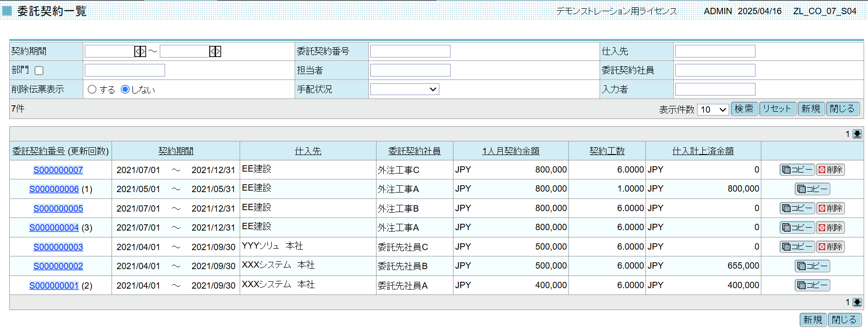Image resolution: width=868 pixels, height=333 pixels.
Task: Click the 検索 search button
Action: tap(744, 109)
